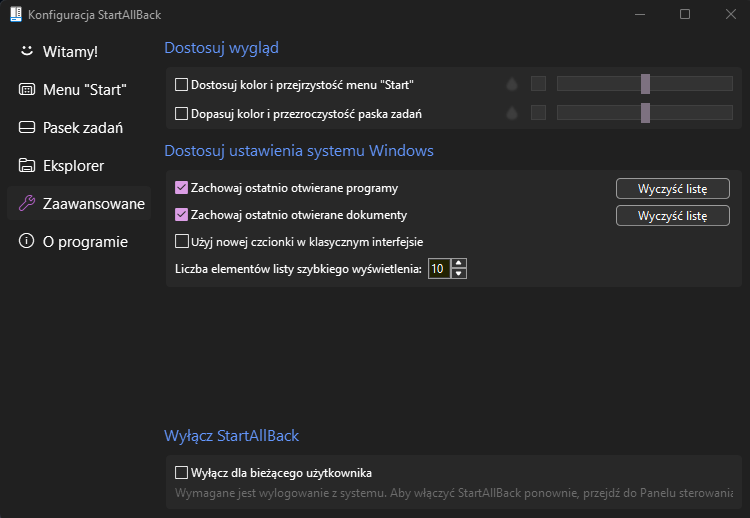Switch to the Menu "Start" section

tap(79, 89)
